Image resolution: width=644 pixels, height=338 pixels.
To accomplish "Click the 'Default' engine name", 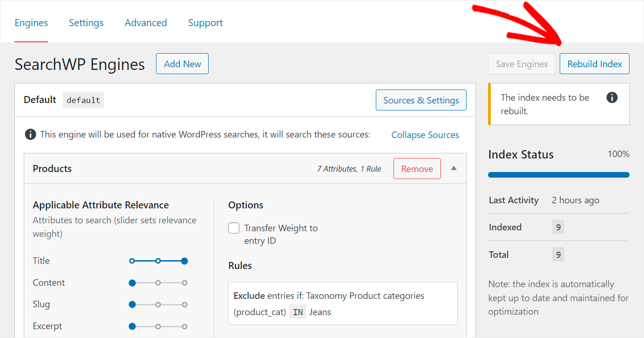I will coord(40,100).
